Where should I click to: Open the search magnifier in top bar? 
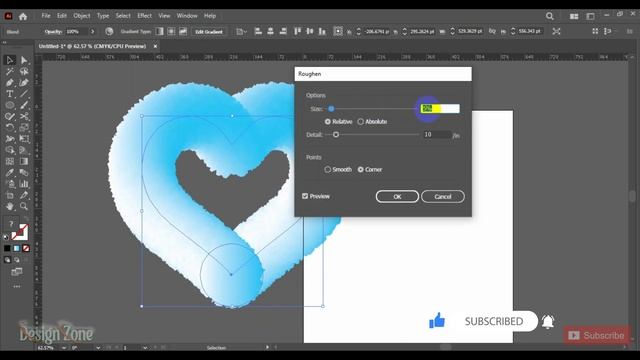[550, 16]
